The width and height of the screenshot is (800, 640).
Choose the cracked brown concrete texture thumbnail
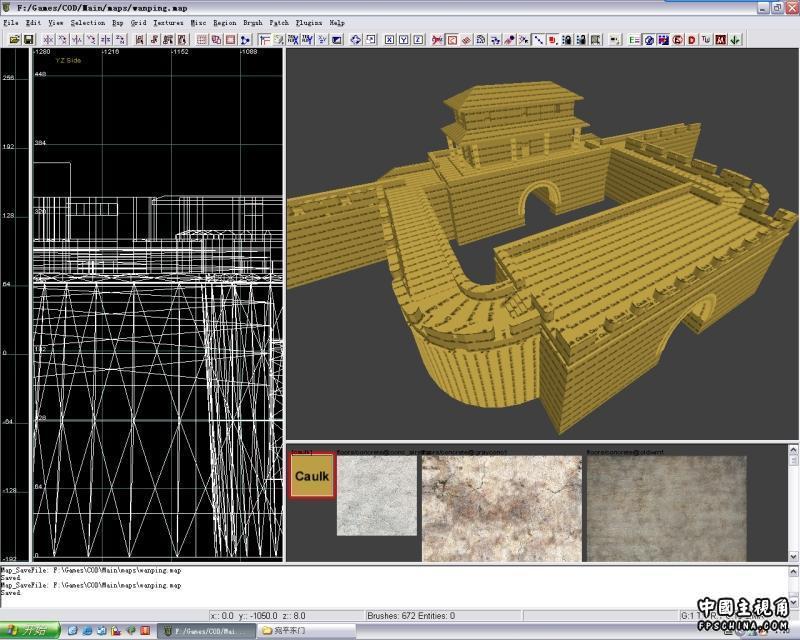point(501,508)
